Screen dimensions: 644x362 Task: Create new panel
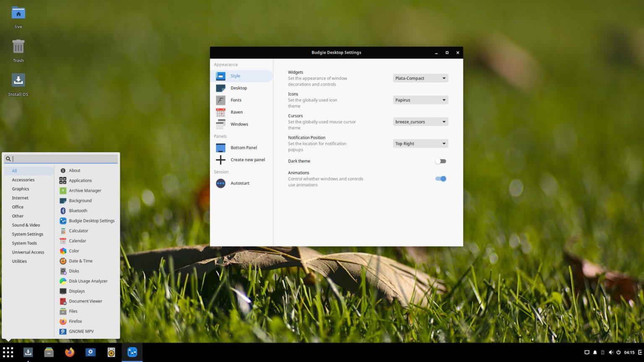point(247,160)
